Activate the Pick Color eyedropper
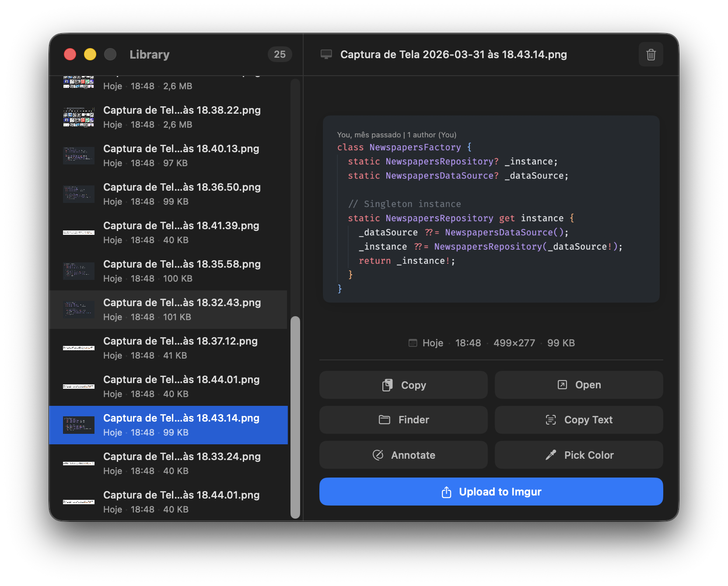728x586 pixels. click(579, 455)
